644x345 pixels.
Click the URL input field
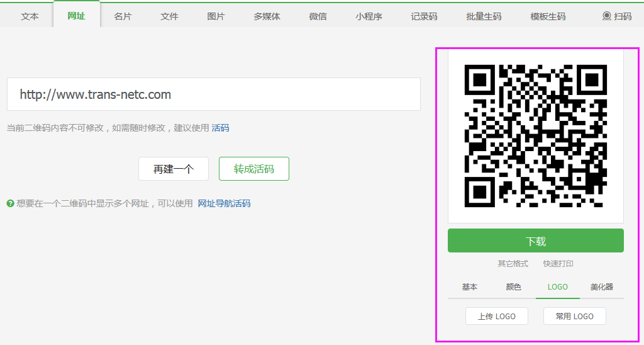[x=213, y=94]
